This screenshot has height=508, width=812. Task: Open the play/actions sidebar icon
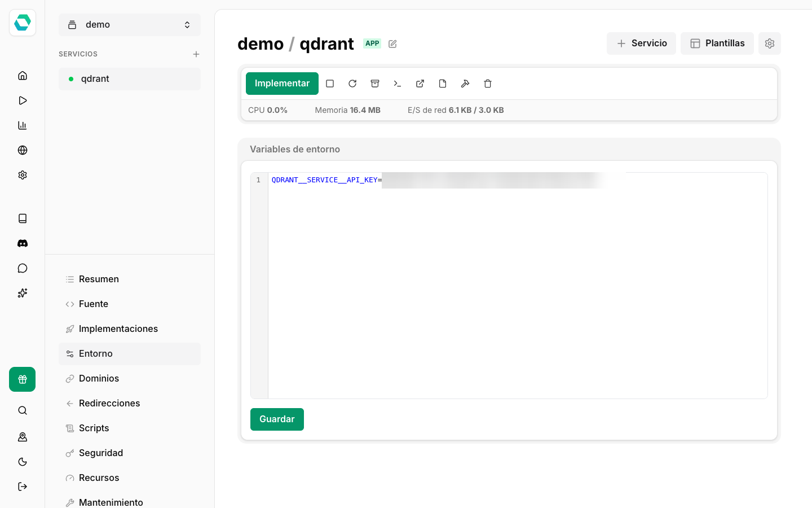23,100
